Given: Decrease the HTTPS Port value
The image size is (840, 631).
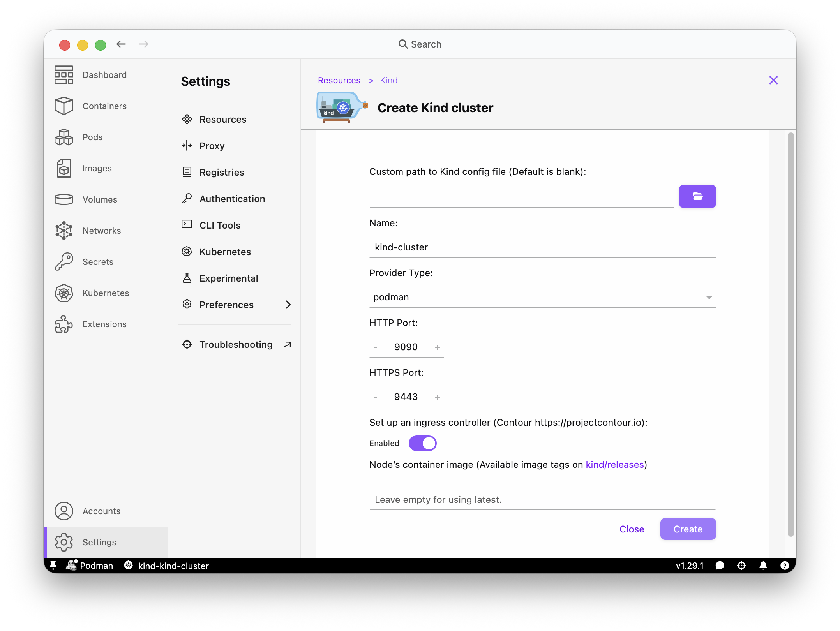Looking at the screenshot, I should [376, 397].
